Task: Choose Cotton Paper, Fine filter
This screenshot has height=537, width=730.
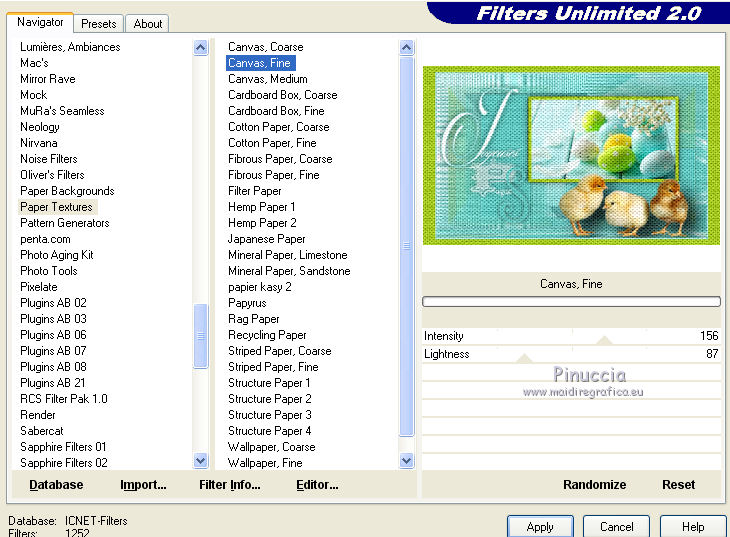Action: click(272, 143)
